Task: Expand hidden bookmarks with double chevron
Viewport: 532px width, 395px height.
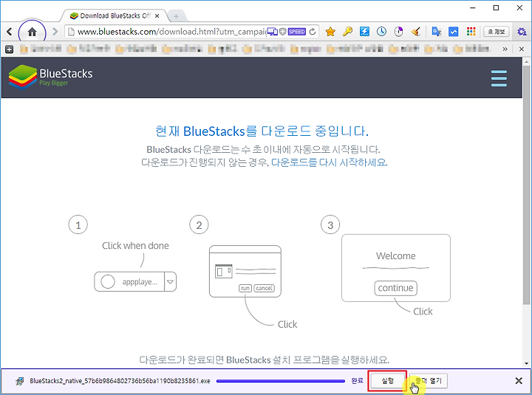Action: (x=505, y=49)
